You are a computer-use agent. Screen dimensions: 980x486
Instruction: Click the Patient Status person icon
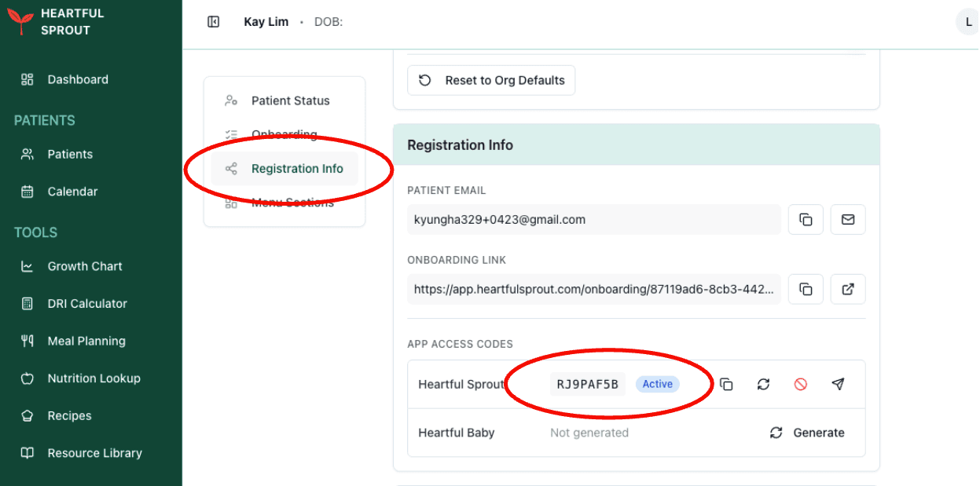tap(231, 100)
